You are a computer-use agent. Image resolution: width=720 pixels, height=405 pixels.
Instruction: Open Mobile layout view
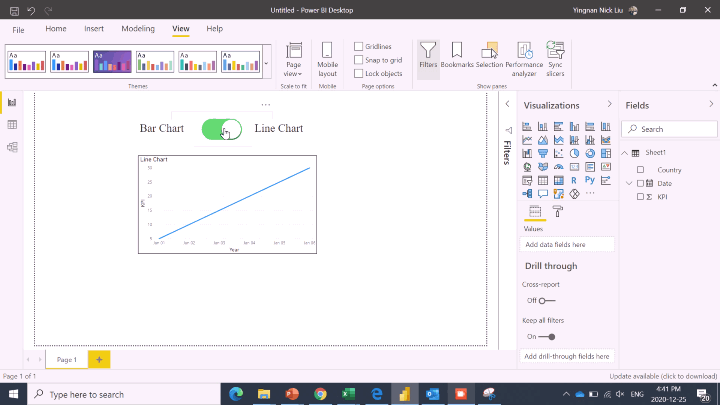(x=327, y=59)
